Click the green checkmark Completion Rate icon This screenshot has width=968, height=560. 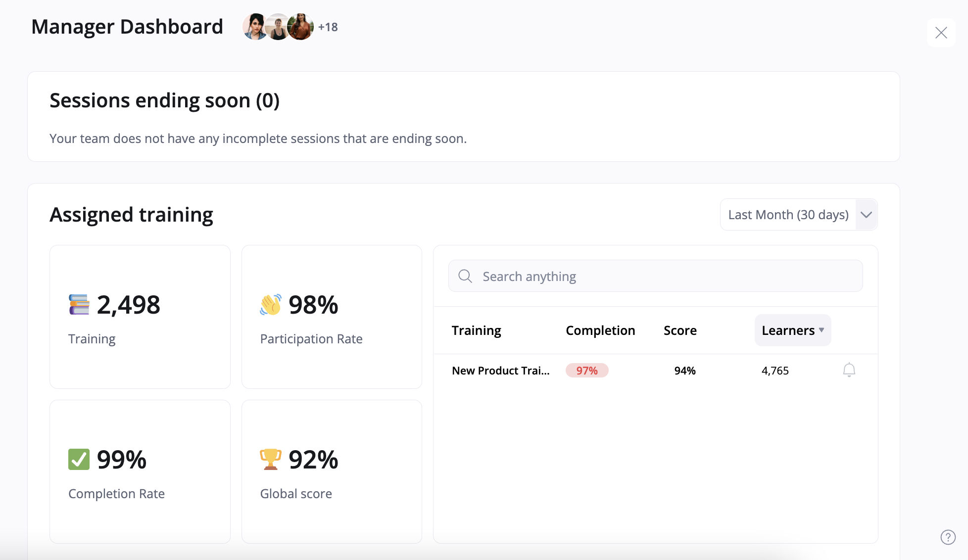79,460
